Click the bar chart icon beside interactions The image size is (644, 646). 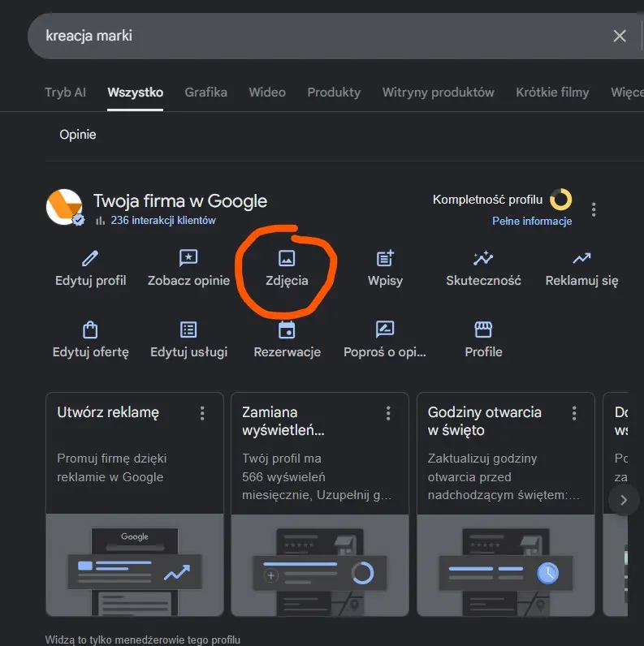100,221
